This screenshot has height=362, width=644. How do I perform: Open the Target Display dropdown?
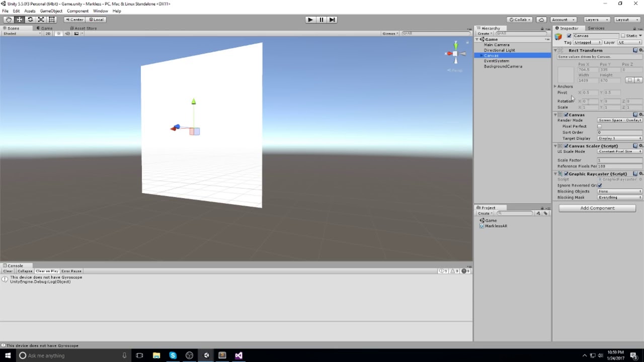click(620, 138)
